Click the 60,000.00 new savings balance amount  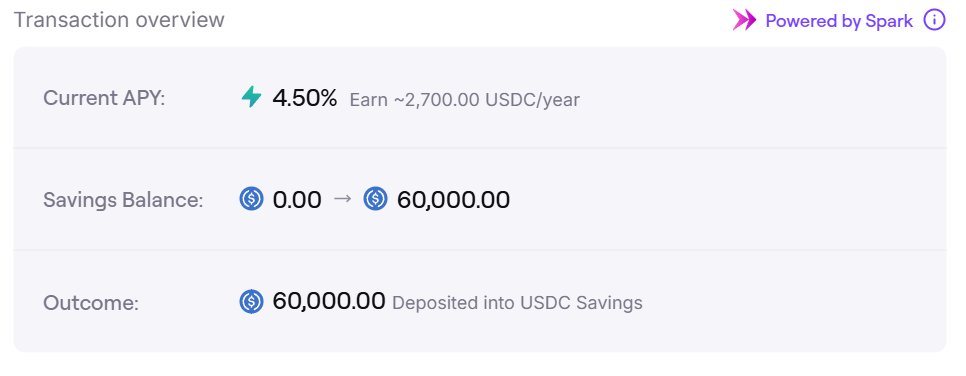[453, 200]
